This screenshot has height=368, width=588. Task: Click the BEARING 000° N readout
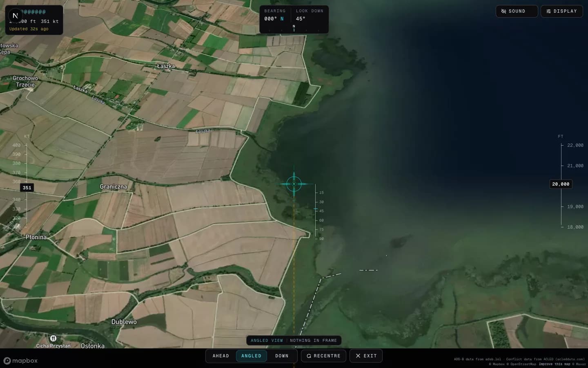tap(274, 15)
